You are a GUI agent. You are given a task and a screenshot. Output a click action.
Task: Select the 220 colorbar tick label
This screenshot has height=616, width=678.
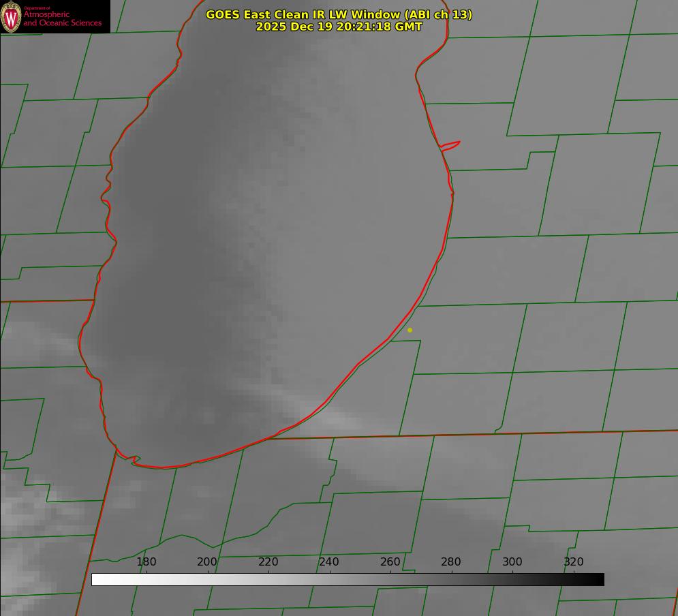(268, 561)
